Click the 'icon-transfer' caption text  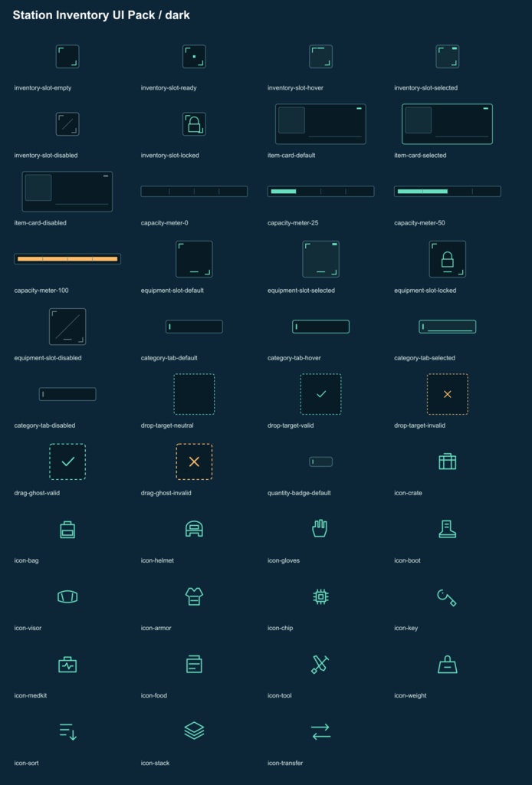[285, 764]
